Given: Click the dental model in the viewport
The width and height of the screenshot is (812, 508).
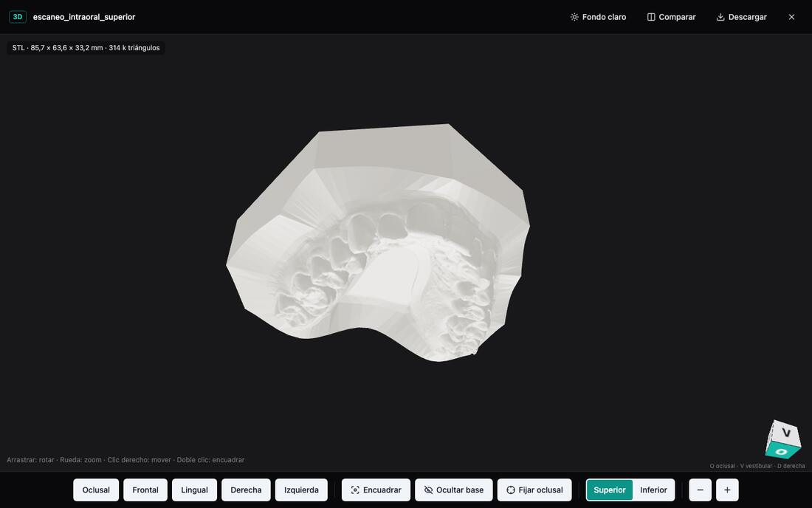Looking at the screenshot, I should (378, 243).
